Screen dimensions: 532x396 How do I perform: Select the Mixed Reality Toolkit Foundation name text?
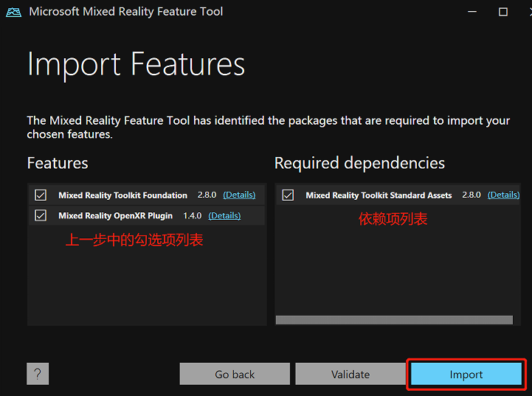[122, 195]
